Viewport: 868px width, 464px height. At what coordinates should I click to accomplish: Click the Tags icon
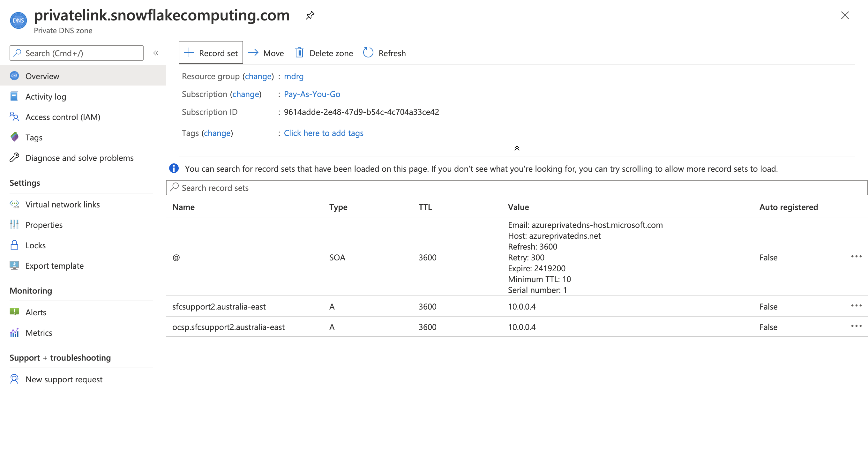point(16,137)
